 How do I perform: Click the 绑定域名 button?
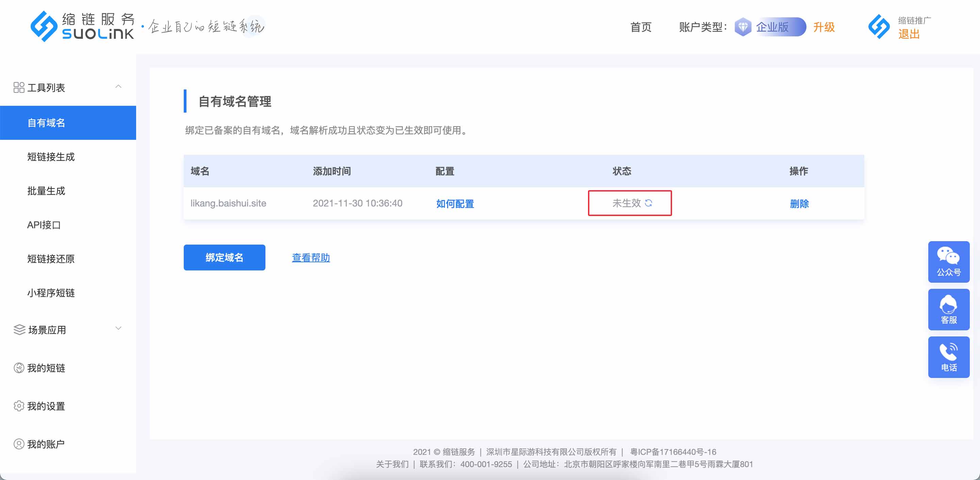[x=225, y=258]
